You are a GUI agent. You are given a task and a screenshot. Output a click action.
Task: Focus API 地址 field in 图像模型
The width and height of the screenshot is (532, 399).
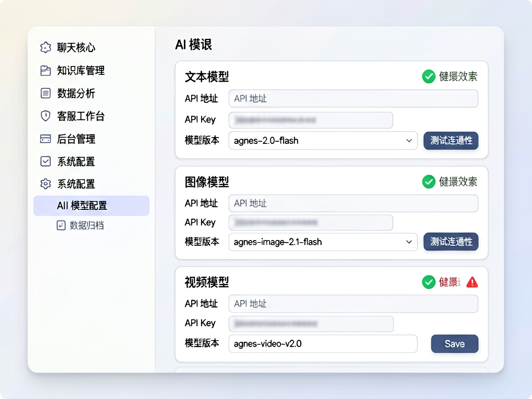(x=353, y=203)
